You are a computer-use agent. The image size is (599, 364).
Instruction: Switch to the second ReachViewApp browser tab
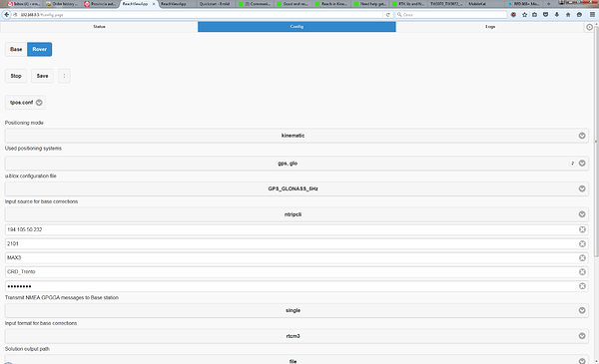pyautogui.click(x=178, y=4)
